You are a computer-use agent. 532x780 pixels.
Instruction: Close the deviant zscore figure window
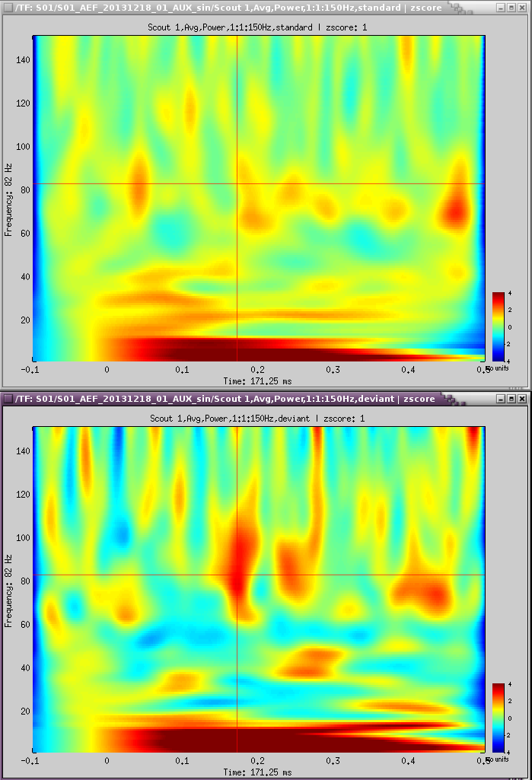[523, 399]
